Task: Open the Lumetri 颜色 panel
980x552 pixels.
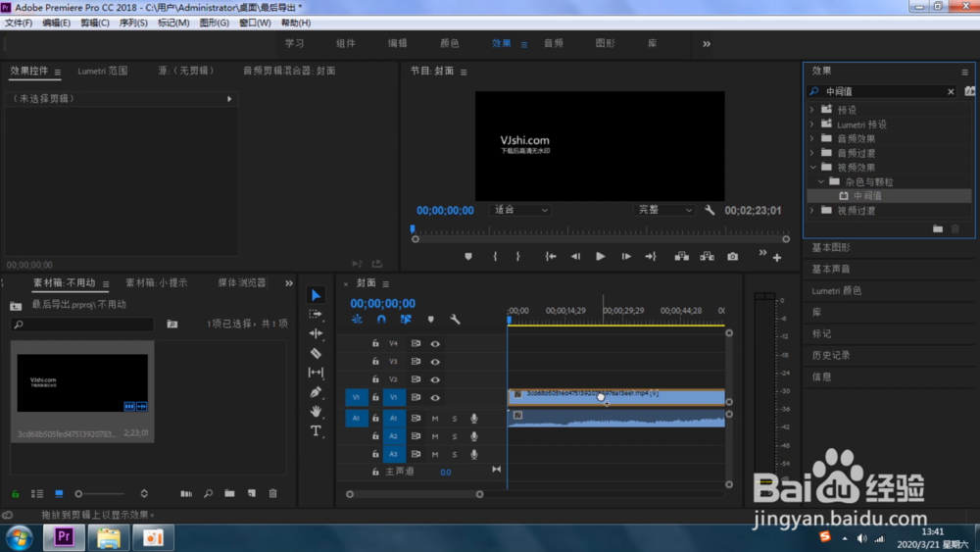Action: pyautogui.click(x=837, y=290)
